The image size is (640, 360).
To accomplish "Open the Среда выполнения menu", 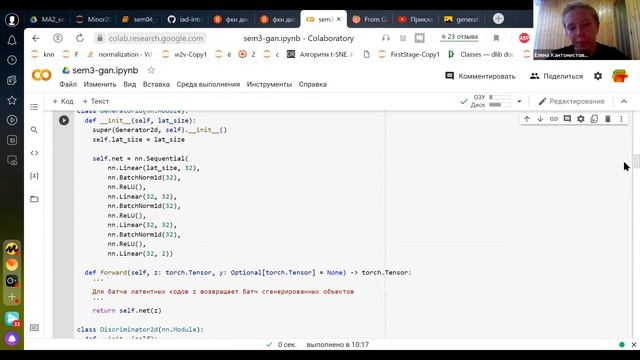I will [208, 84].
